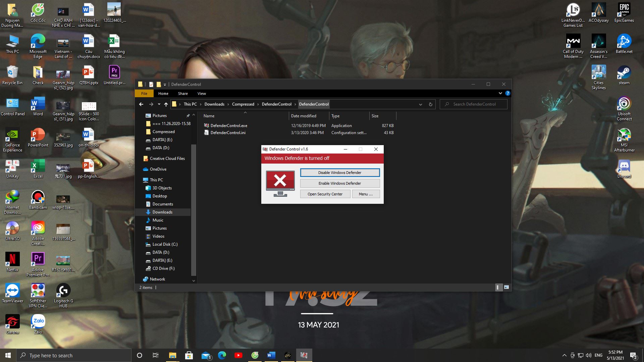Click the Properties icon in Quick Access Toolbar
The width and height of the screenshot is (644, 362).
tap(151, 84)
